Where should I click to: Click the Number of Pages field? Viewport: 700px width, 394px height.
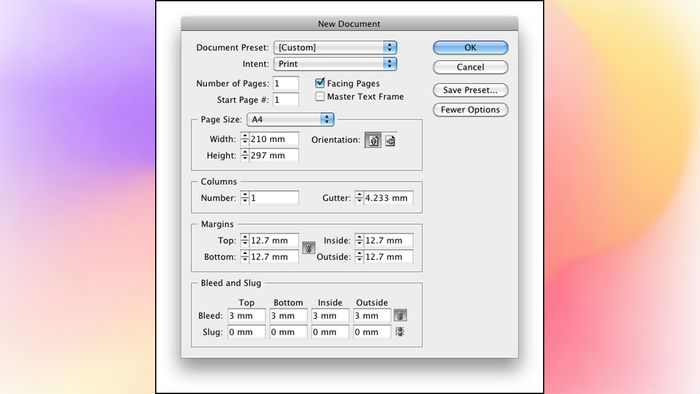[286, 83]
